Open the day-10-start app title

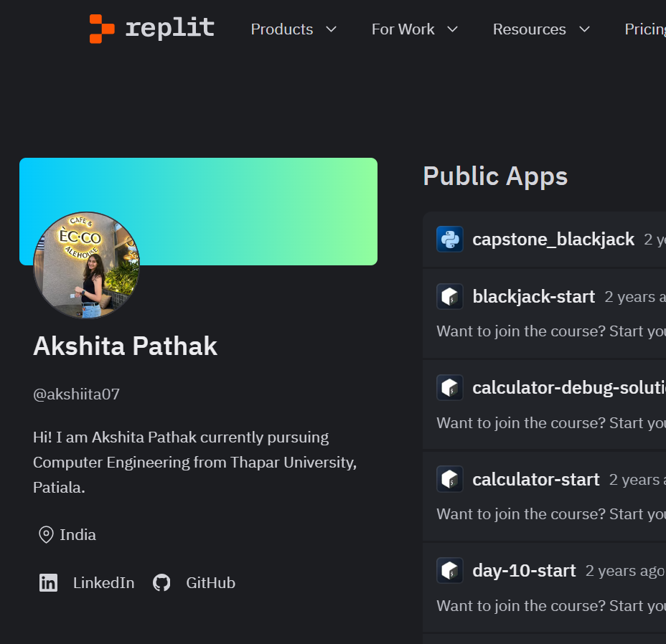[x=524, y=571]
